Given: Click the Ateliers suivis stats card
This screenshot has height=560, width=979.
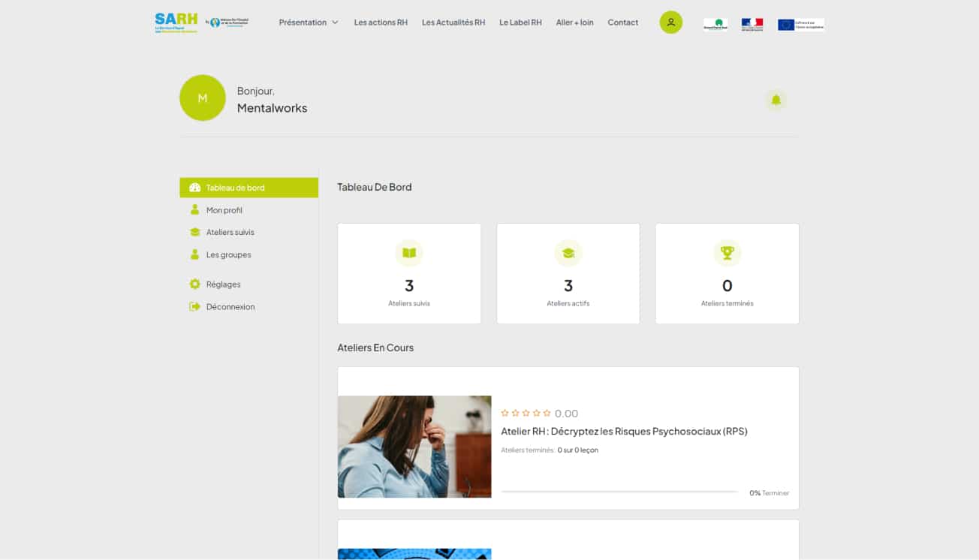Looking at the screenshot, I should click(409, 273).
